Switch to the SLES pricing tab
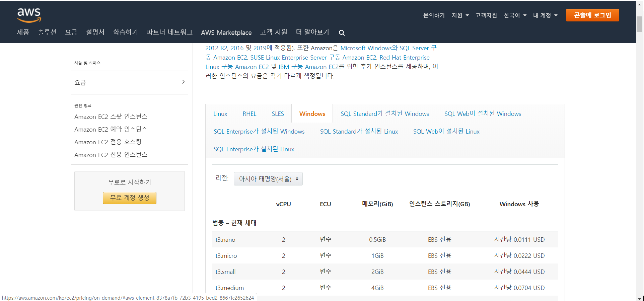Viewport: 644px width, 301px height. 278,114
